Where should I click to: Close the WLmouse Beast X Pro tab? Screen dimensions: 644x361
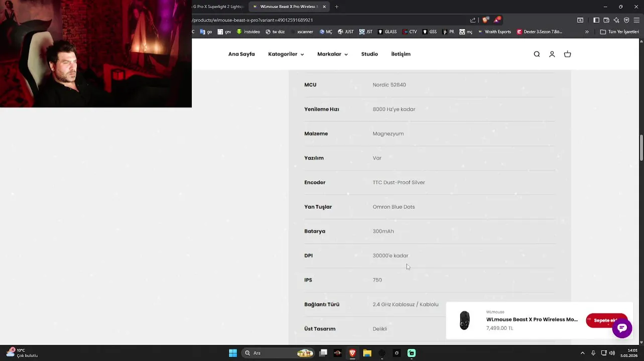(324, 7)
